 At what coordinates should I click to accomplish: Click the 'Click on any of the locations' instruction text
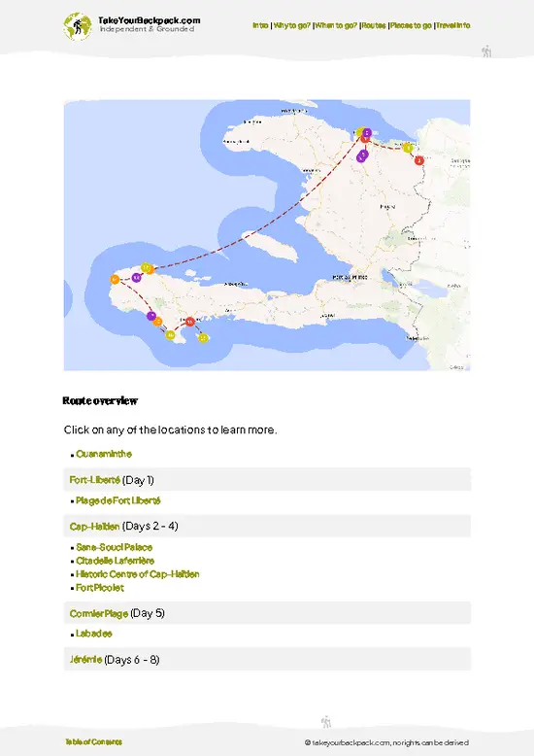tap(170, 430)
